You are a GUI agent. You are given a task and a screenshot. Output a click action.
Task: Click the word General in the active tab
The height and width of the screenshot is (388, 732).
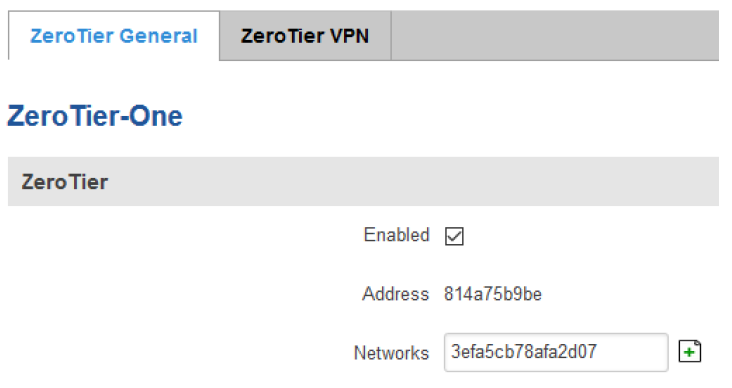pyautogui.click(x=159, y=36)
